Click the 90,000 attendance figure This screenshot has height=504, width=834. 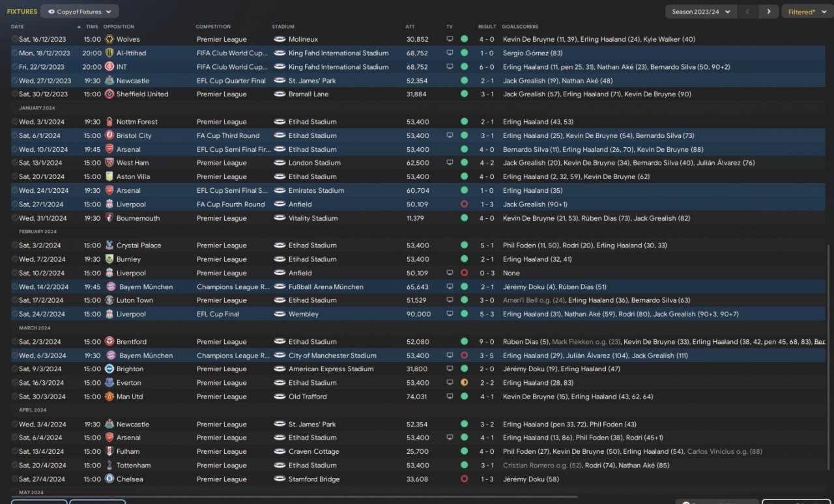(418, 314)
